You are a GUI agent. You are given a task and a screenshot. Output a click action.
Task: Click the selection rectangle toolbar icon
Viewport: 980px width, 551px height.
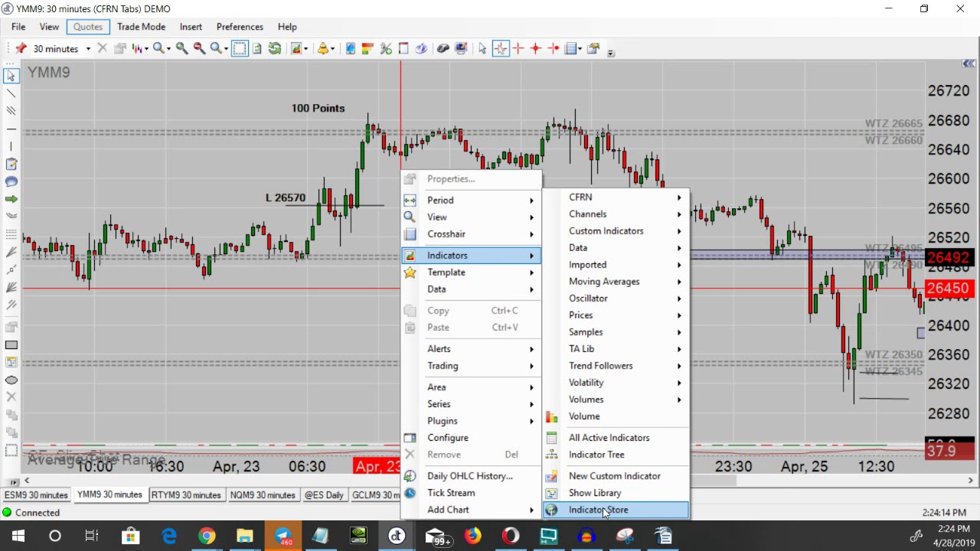(240, 48)
